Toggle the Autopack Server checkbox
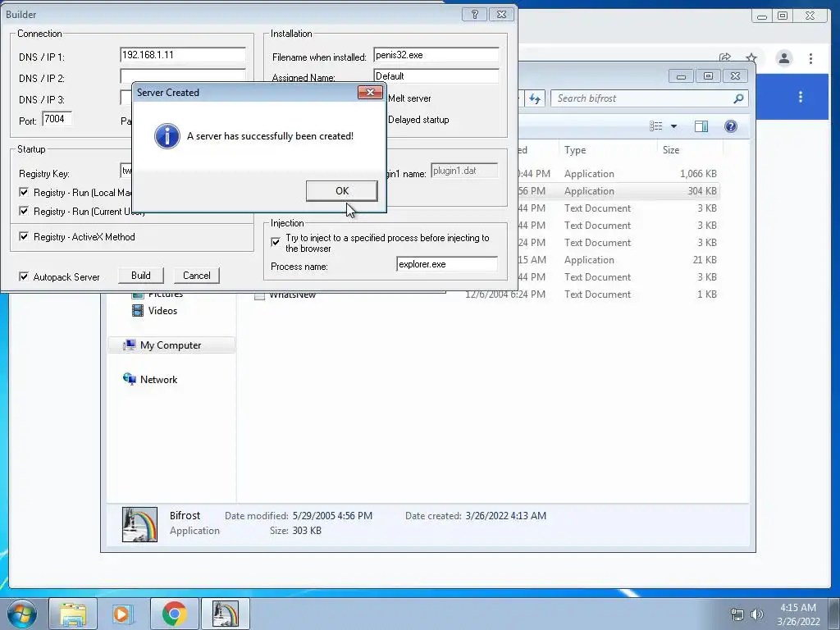The height and width of the screenshot is (630, 840). click(24, 276)
